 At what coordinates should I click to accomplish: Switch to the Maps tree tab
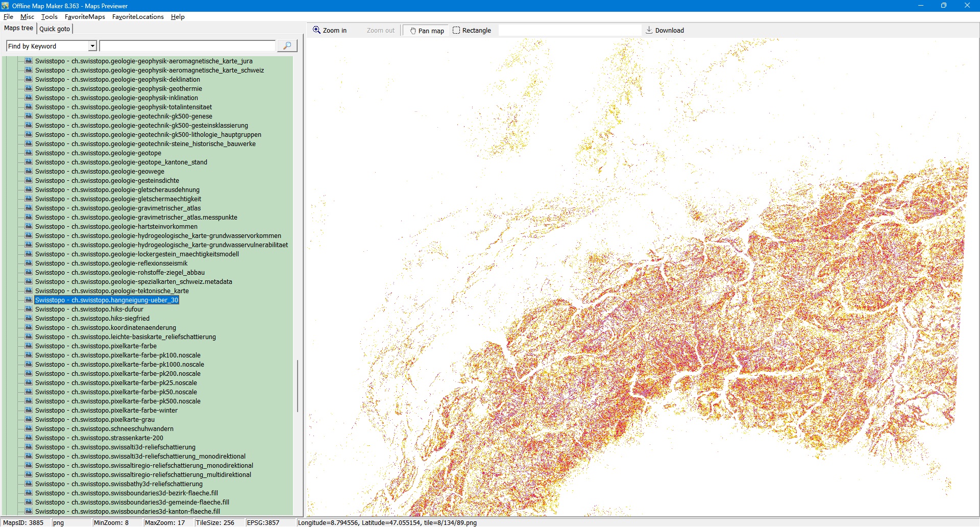pyautogui.click(x=18, y=28)
